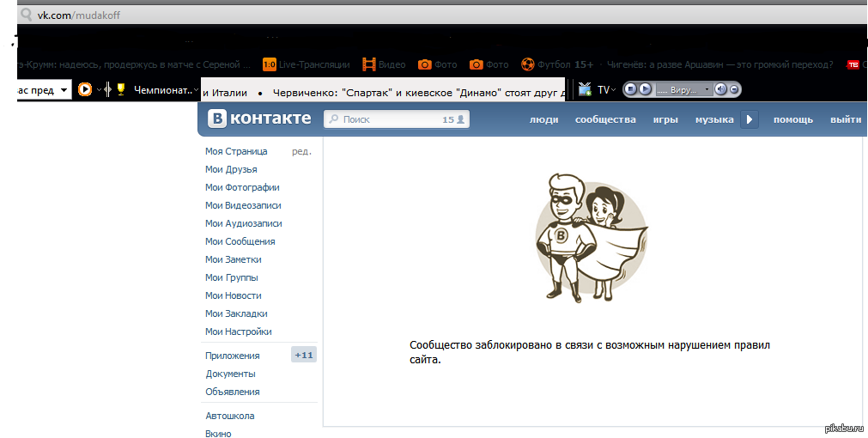Click the orange play icon in toolbar

[x=85, y=89]
